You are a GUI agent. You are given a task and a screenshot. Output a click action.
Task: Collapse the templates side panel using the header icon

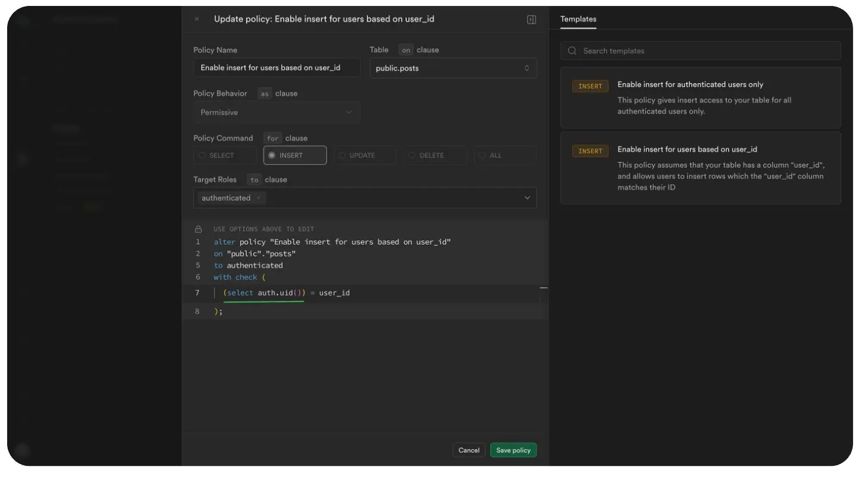pos(532,20)
